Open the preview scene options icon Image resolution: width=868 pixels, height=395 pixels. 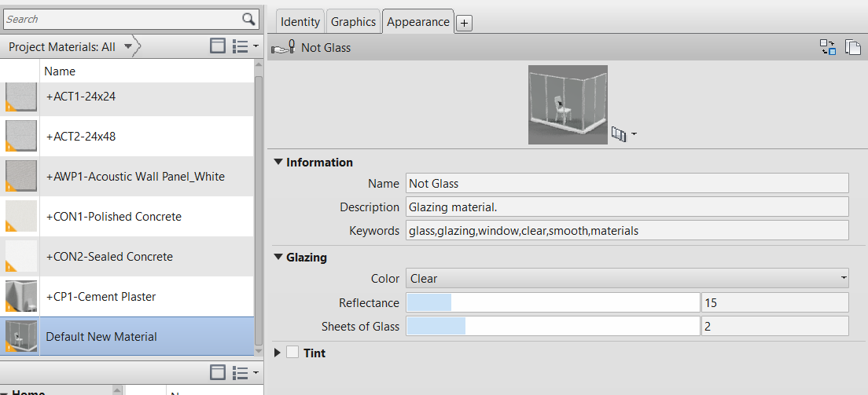click(624, 133)
